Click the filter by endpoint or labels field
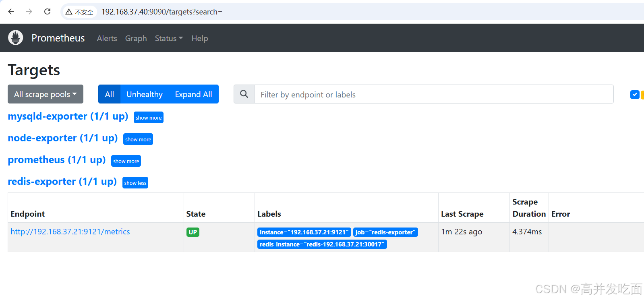Image resolution: width=644 pixels, height=300 pixels. point(434,94)
